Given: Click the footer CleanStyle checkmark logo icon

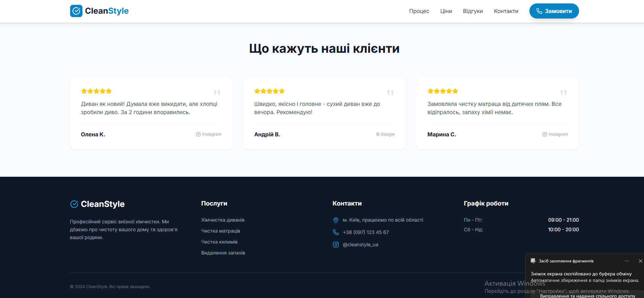Looking at the screenshot, I should pos(74,204).
